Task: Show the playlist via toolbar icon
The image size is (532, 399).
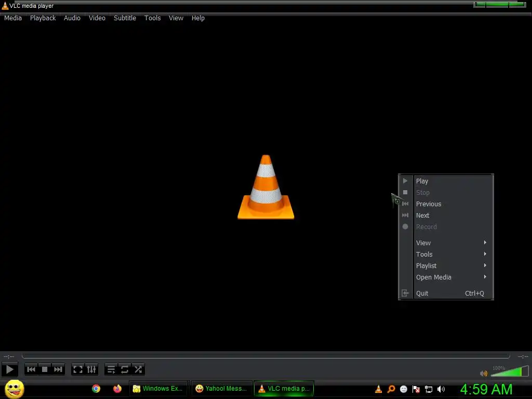Action: (x=111, y=369)
